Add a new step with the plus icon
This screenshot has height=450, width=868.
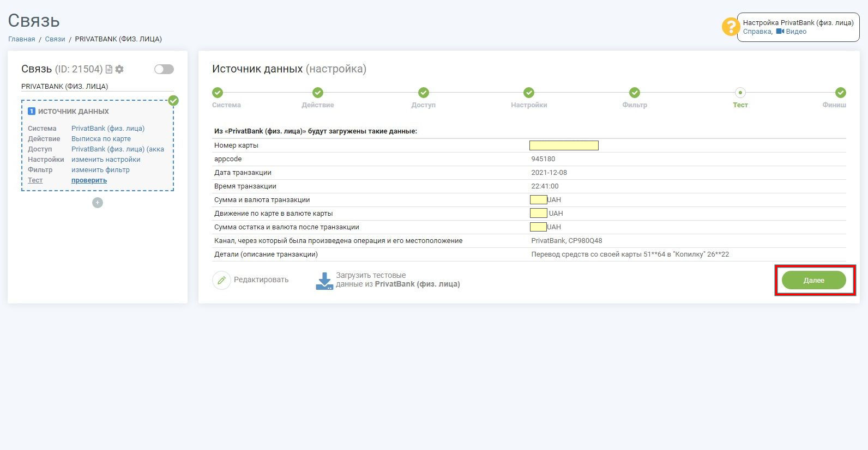pyautogui.click(x=98, y=203)
